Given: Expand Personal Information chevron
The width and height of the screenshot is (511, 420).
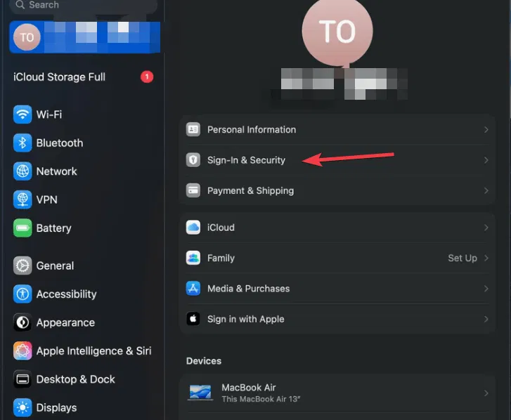Looking at the screenshot, I should [x=486, y=129].
